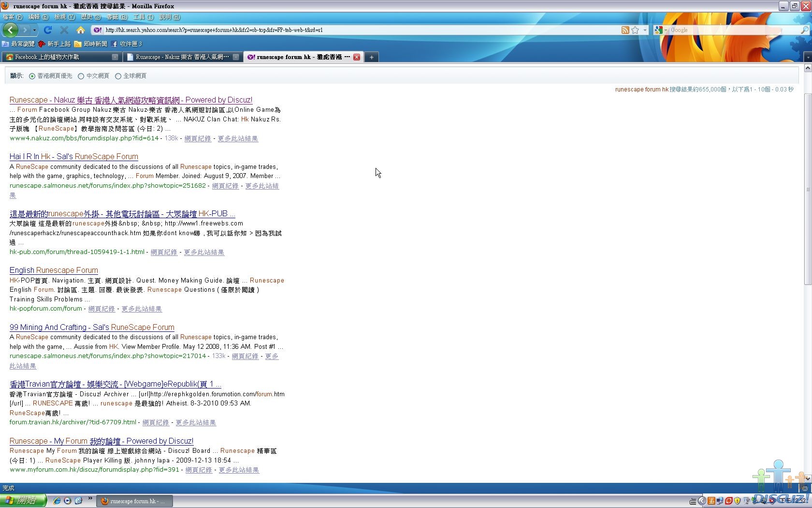Open a new tab with plus button
The image size is (812, 508).
[371, 57]
